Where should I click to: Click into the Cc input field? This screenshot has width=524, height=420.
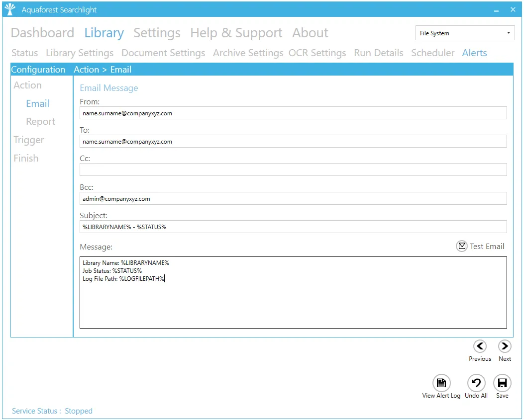click(293, 170)
